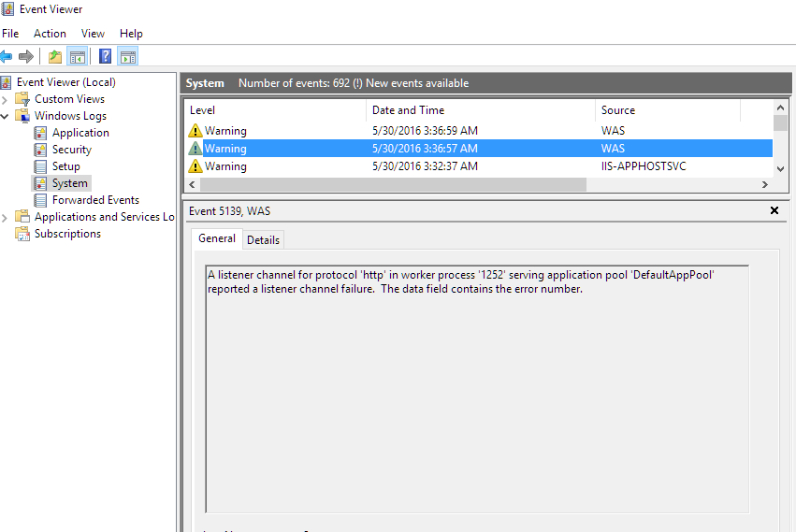This screenshot has width=796, height=532.
Task: Select the IIS-APPHOSTSVC warning event row
Action: pos(468,166)
